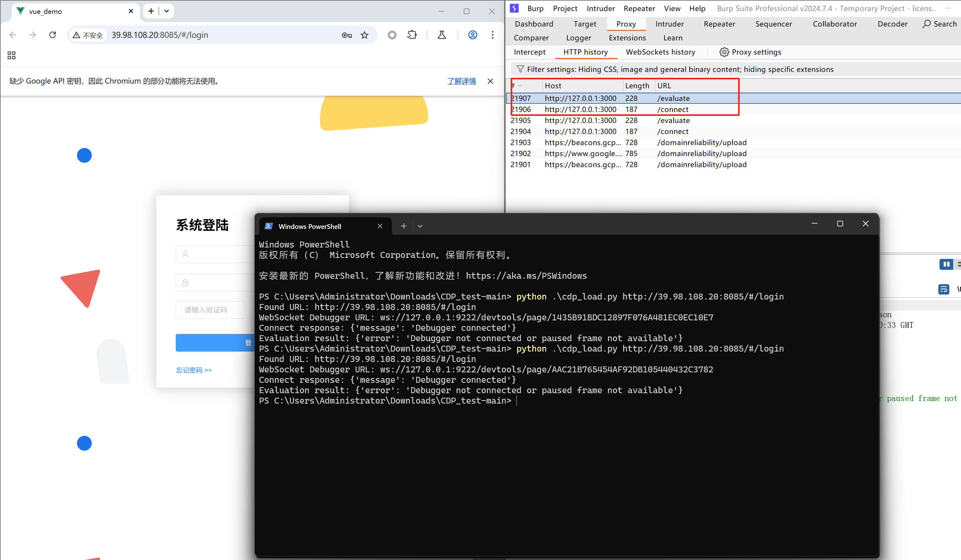Screen dimensions: 961x560
Task: Click the 了解详情 link
Action: point(462,81)
